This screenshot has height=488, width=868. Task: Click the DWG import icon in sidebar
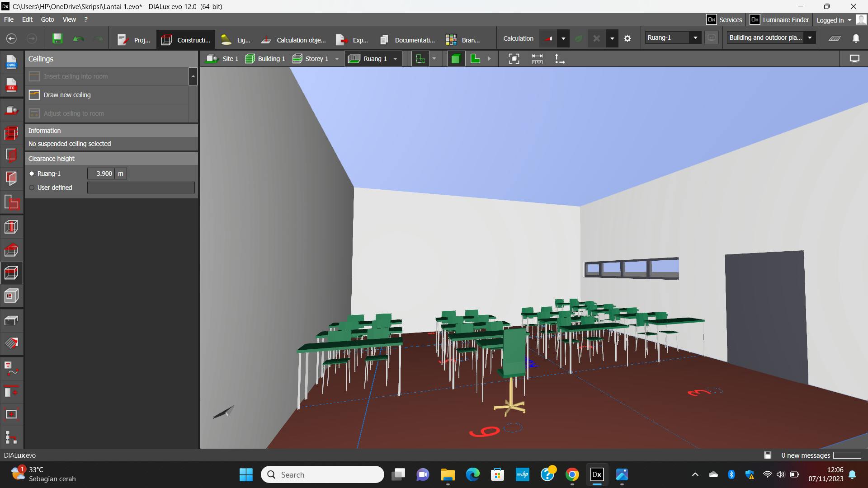[11, 62]
